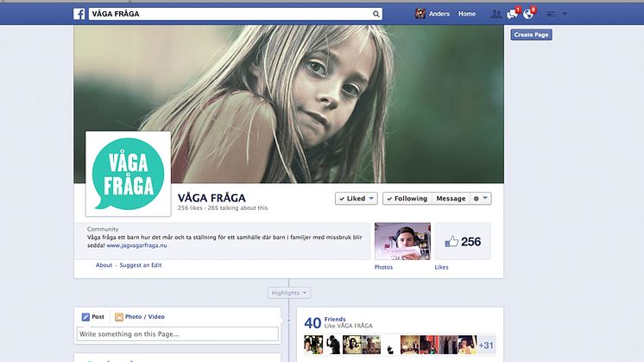Click the search magnifier icon

[x=376, y=14]
